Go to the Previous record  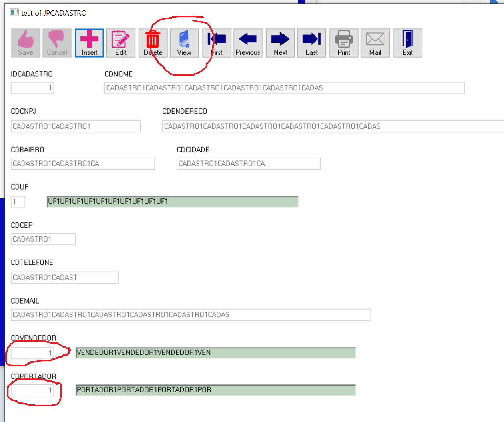[248, 43]
